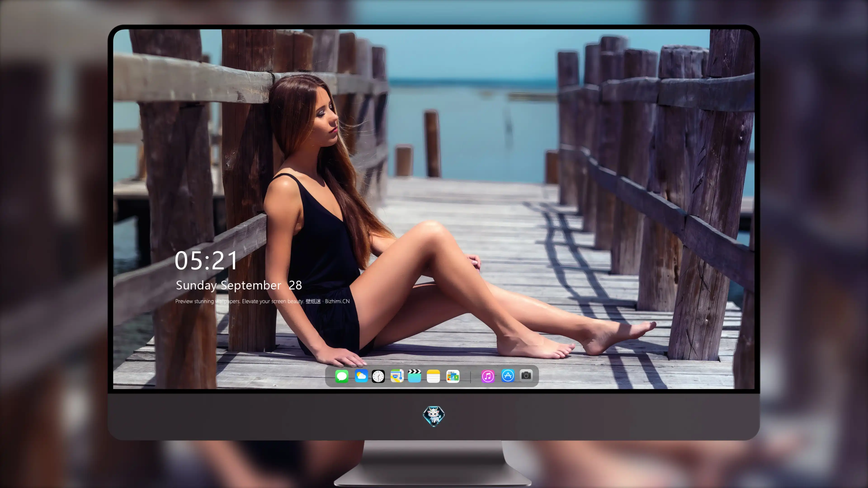Screen dimensions: 868x488
Task: Open the Camera app in the dock
Action: coord(526,375)
